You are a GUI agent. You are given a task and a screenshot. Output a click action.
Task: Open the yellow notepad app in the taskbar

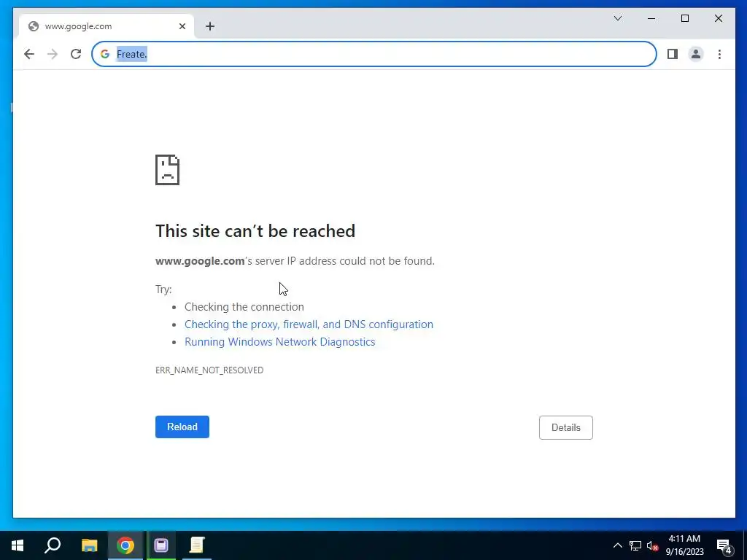pyautogui.click(x=197, y=545)
